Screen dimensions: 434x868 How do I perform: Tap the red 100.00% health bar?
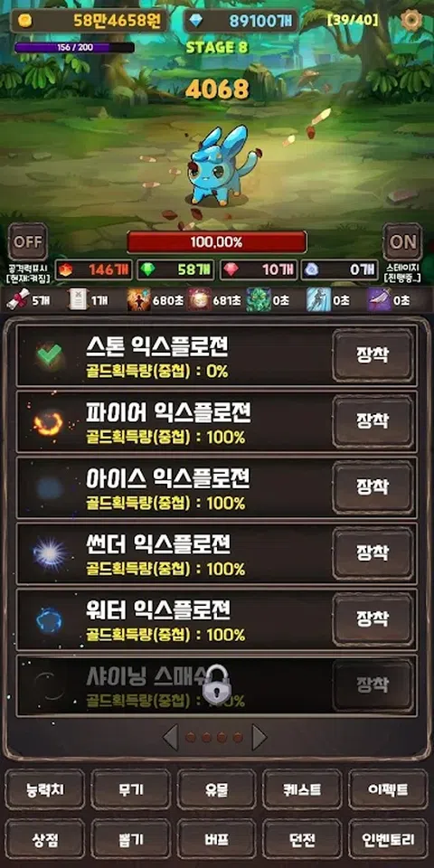coord(216,242)
